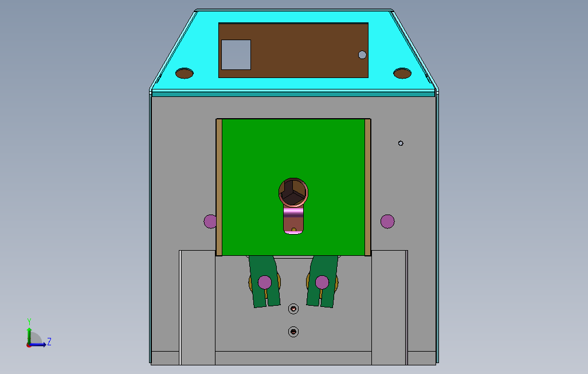Select the square cutout in brown plate

tap(236, 55)
